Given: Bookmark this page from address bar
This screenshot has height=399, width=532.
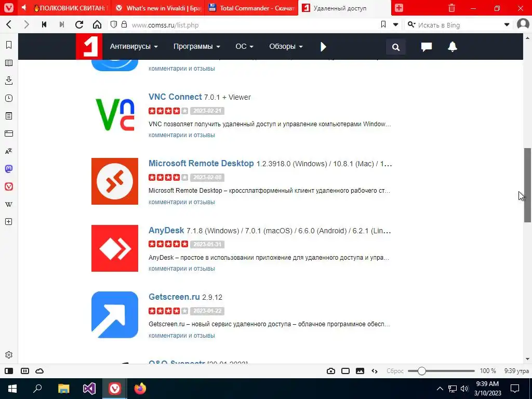Looking at the screenshot, I should (x=383, y=24).
